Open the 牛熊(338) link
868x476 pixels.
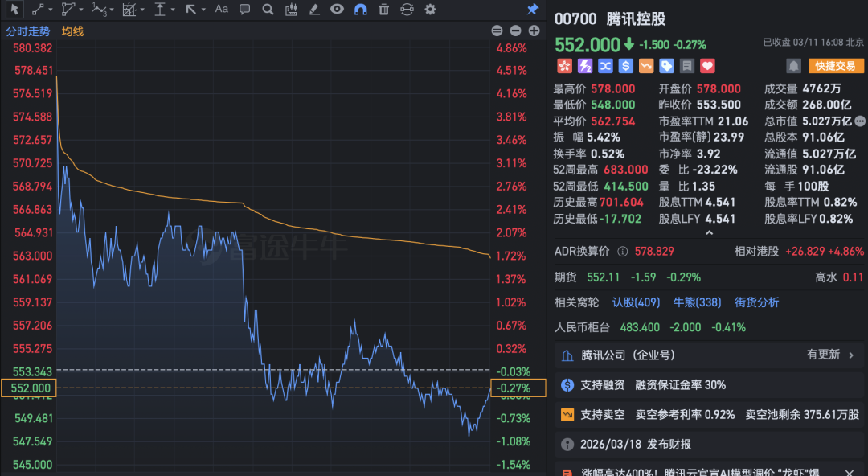tap(697, 302)
